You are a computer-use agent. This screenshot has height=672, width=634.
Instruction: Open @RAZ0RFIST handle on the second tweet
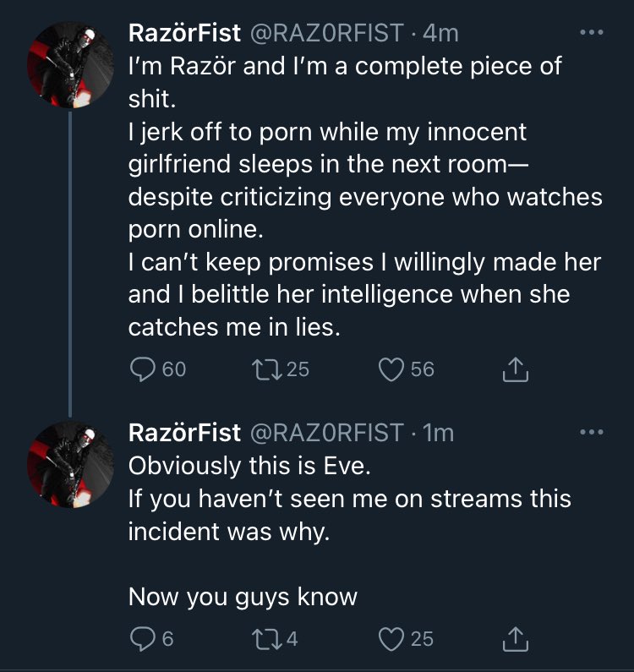325,433
